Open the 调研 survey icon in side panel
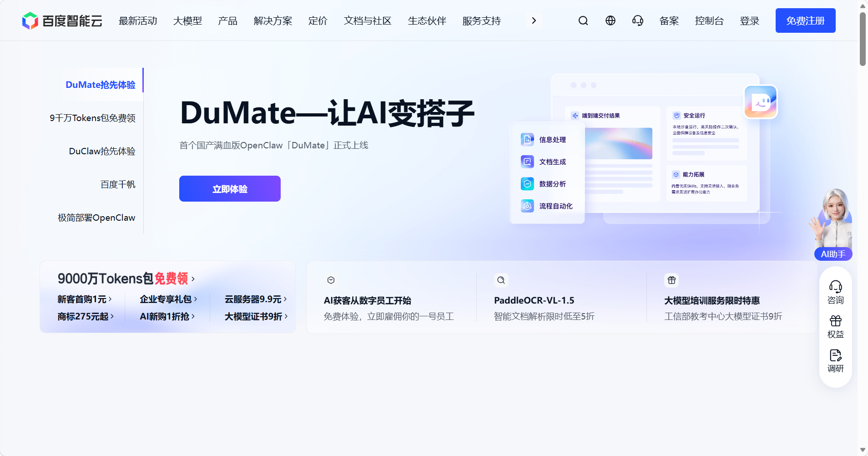 pyautogui.click(x=836, y=355)
